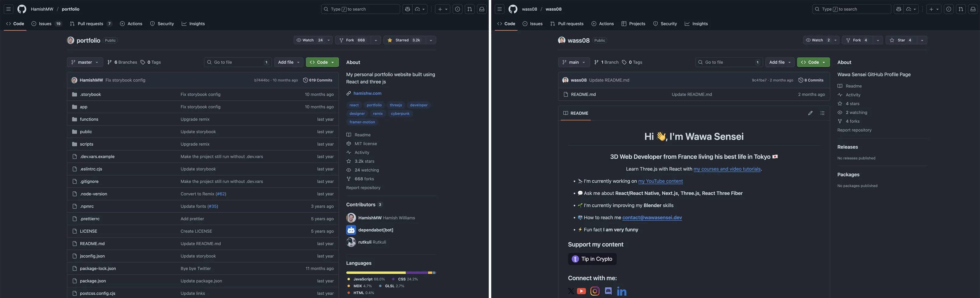The height and width of the screenshot is (298, 980).
Task: Open Security tab in wass08 repo
Action: pyautogui.click(x=665, y=24)
